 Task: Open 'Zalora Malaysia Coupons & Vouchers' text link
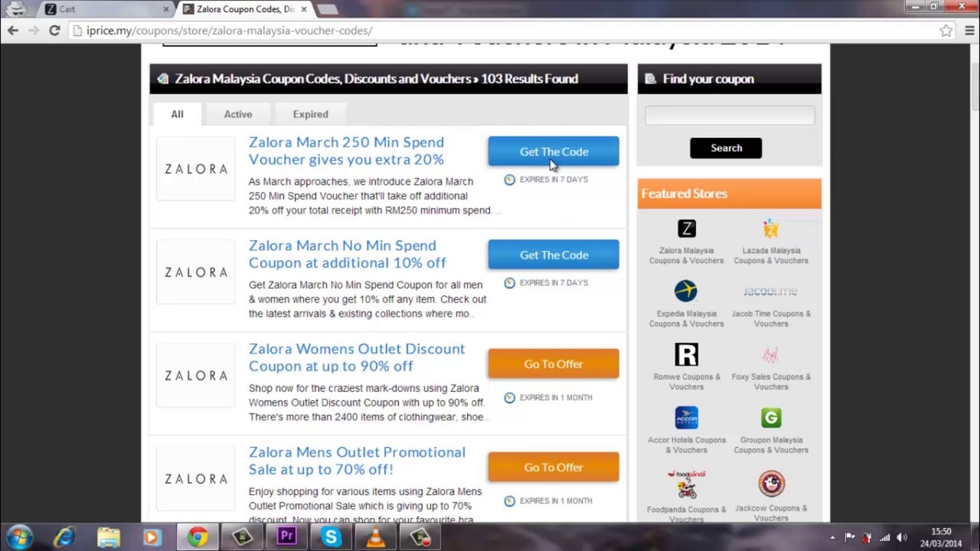tap(687, 256)
